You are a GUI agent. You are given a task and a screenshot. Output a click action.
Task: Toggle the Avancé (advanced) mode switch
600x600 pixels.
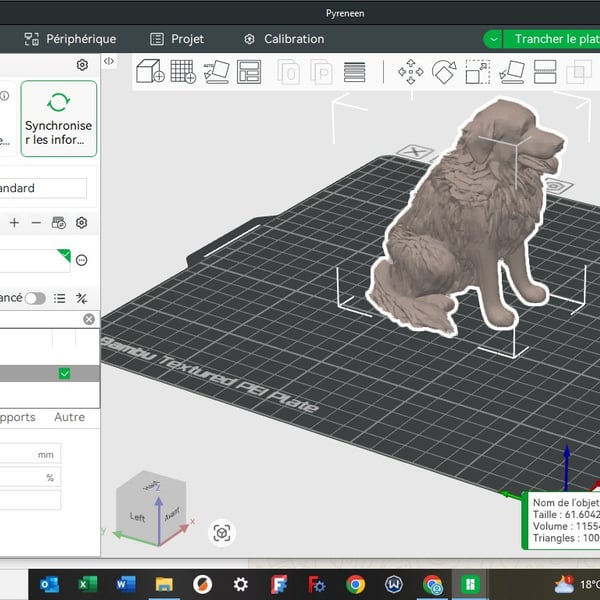point(36,298)
